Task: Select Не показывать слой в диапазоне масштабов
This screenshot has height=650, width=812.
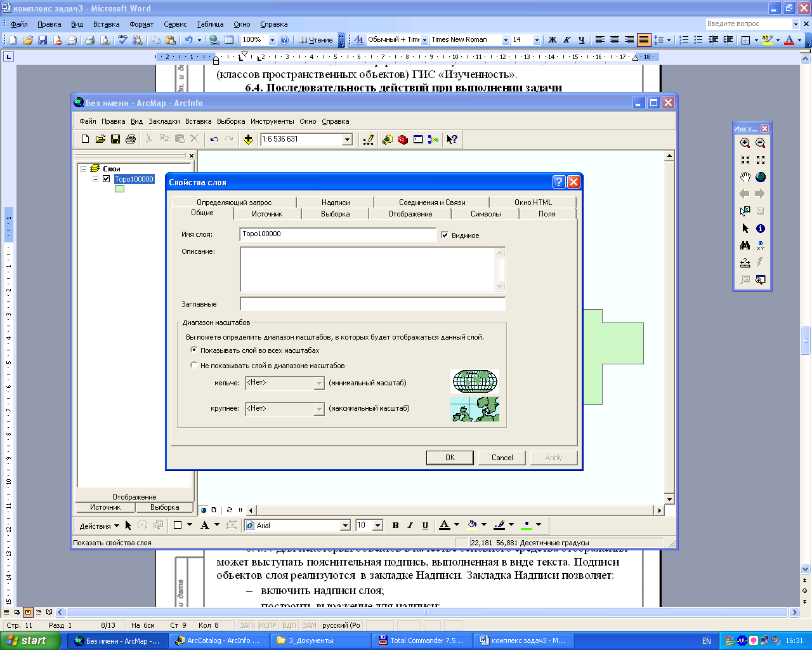Action: click(x=194, y=365)
